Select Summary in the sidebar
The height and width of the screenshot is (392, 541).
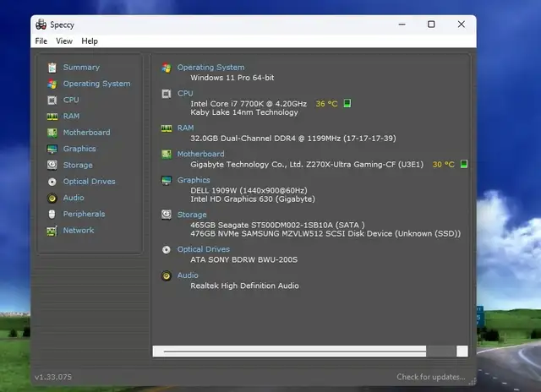(x=81, y=68)
